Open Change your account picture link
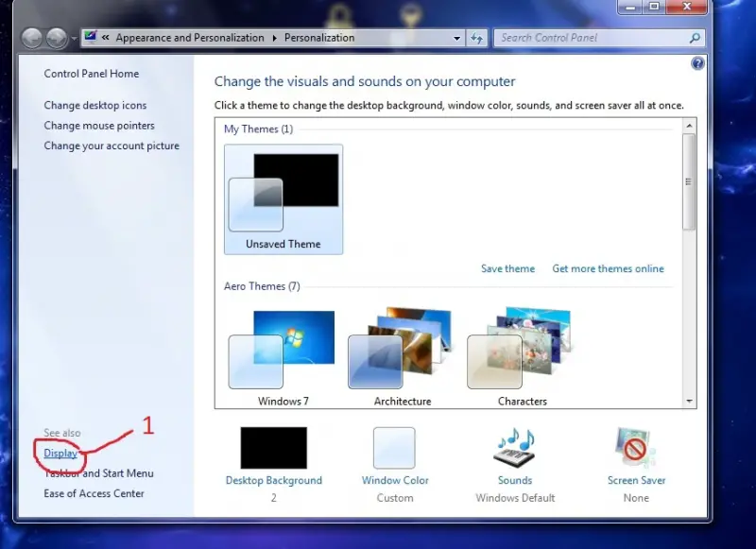Image resolution: width=756 pixels, height=549 pixels. [112, 146]
